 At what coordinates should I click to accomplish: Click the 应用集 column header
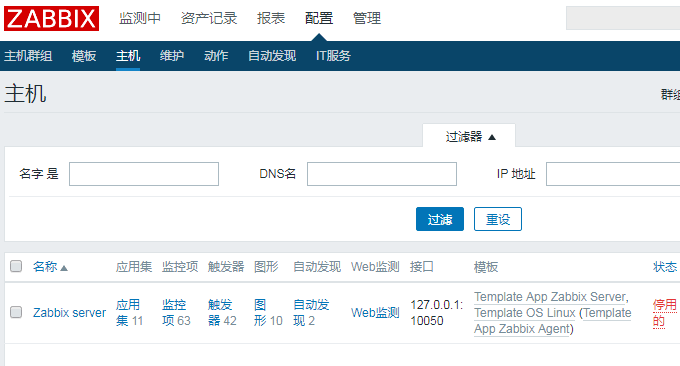coord(134,267)
